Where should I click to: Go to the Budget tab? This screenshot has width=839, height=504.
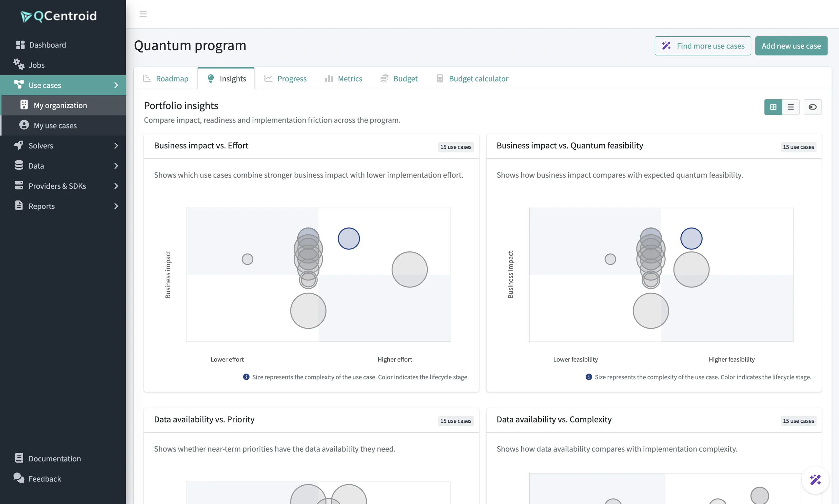(399, 78)
